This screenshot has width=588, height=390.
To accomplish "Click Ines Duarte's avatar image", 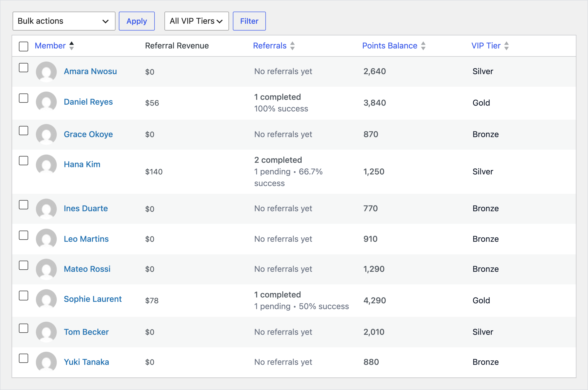I will click(x=46, y=209).
